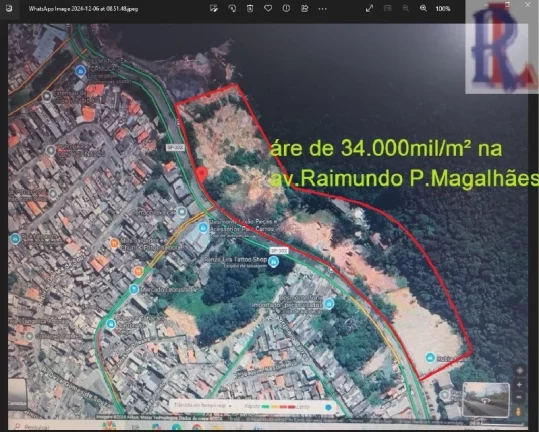Click the Desmonte peças e acessórios marker
539x432 pixels.
(x=203, y=227)
